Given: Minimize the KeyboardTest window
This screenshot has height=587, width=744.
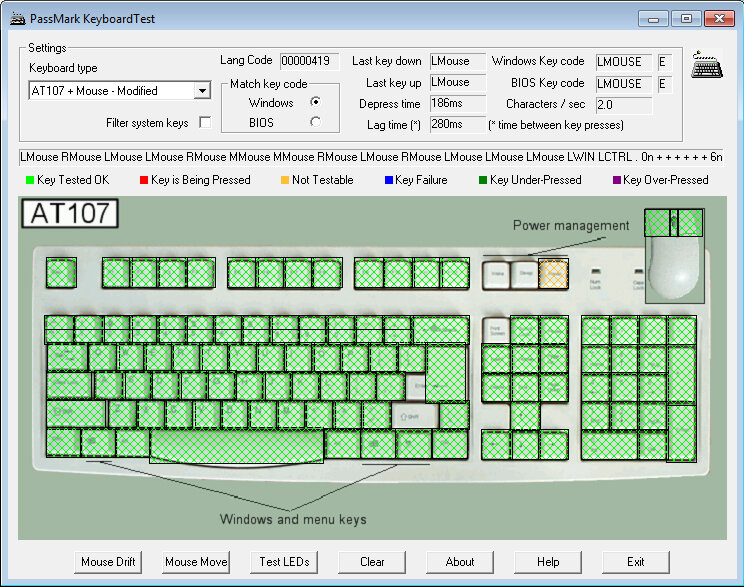Looking at the screenshot, I should pos(653,19).
